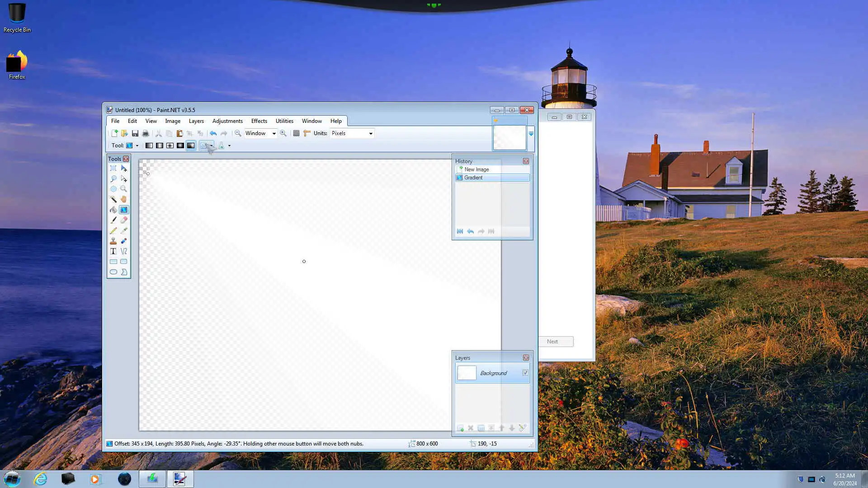This screenshot has width=868, height=488.
Task: Toggle Background layer visibility checkbox
Action: [525, 373]
